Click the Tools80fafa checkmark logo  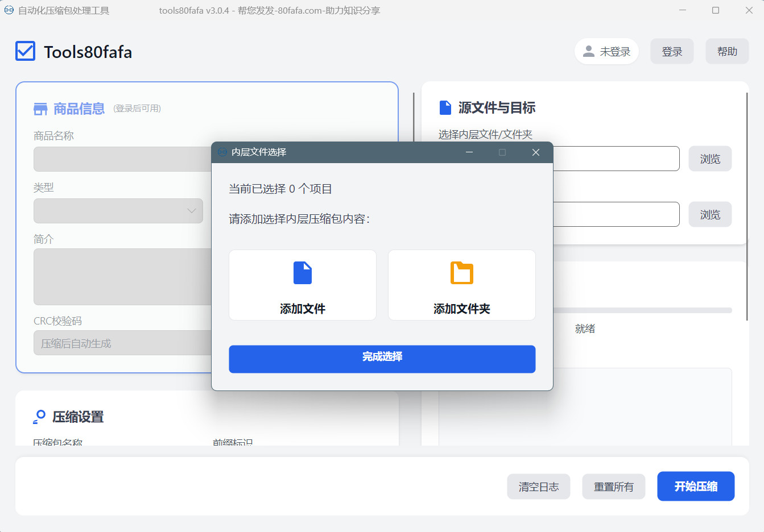(26, 51)
